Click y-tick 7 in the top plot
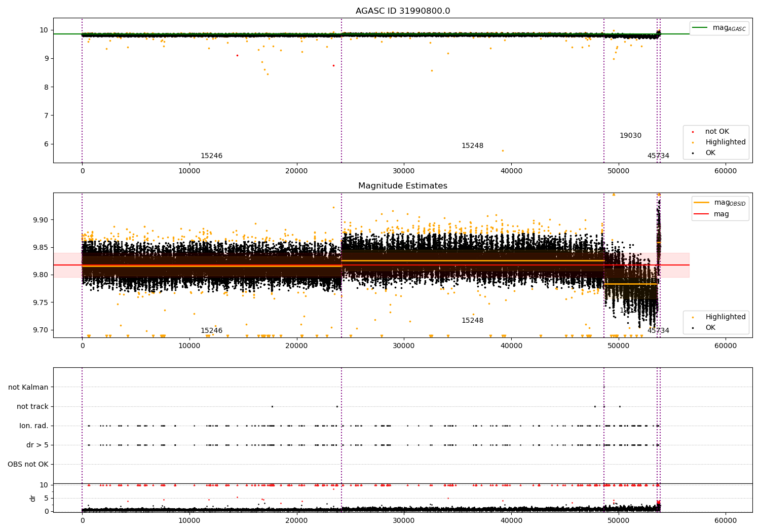Image resolution: width=760 pixels, height=532 pixels. [46, 116]
